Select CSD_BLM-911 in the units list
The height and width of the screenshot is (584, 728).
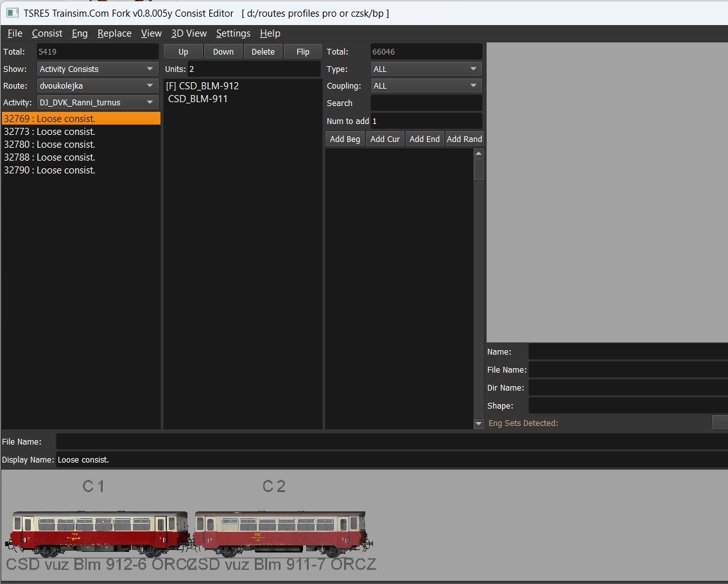198,99
